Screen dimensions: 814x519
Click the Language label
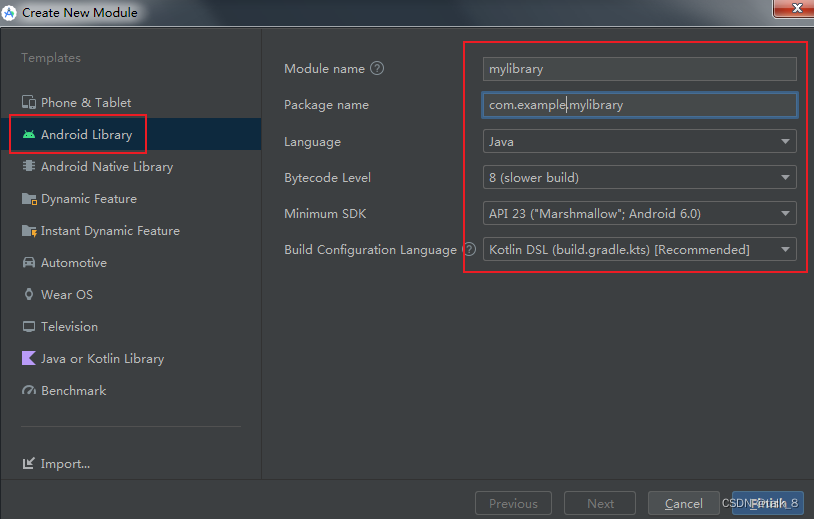pyautogui.click(x=313, y=142)
